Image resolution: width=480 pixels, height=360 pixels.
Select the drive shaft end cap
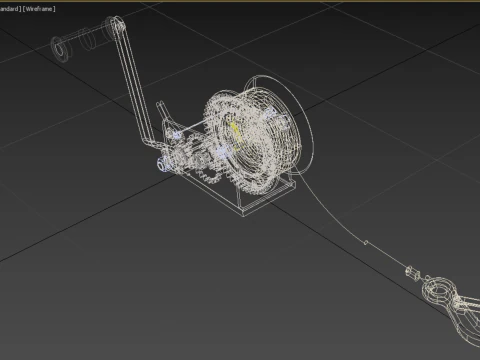162,164
